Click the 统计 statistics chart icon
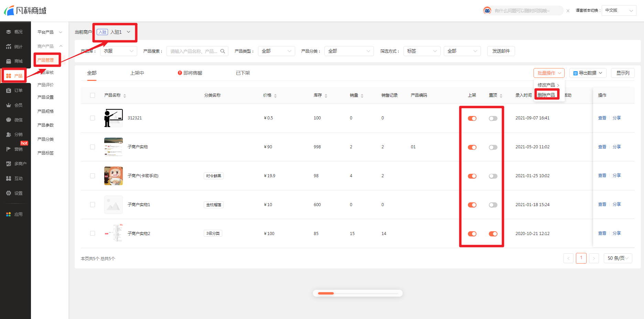The image size is (644, 319). [9, 46]
